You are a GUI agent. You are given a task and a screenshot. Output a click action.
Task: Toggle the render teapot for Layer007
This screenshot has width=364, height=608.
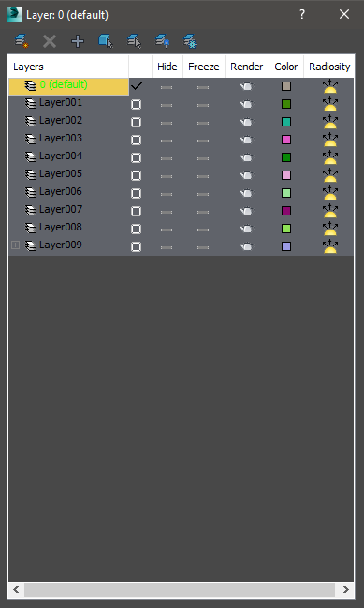246,211
